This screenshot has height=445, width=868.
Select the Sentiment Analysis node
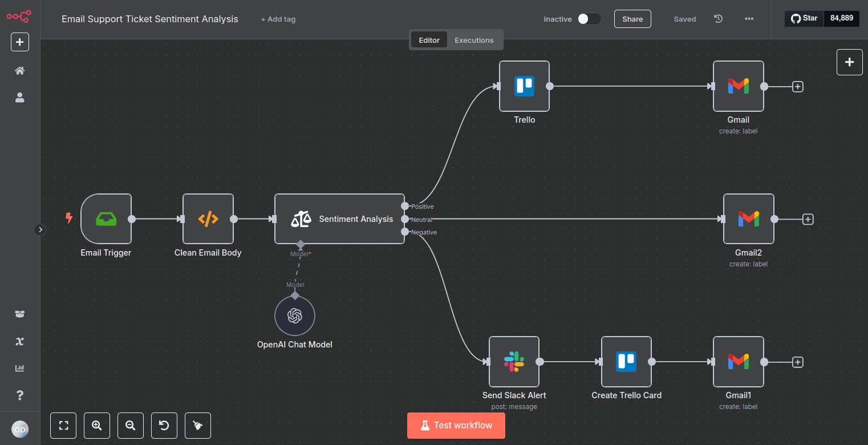[340, 219]
